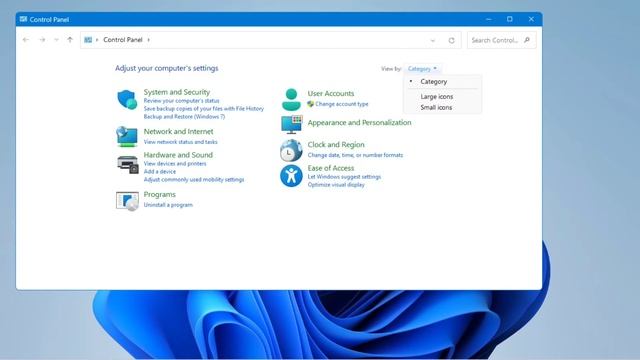Click Change account type link
The width and height of the screenshot is (640, 360).
pyautogui.click(x=342, y=104)
